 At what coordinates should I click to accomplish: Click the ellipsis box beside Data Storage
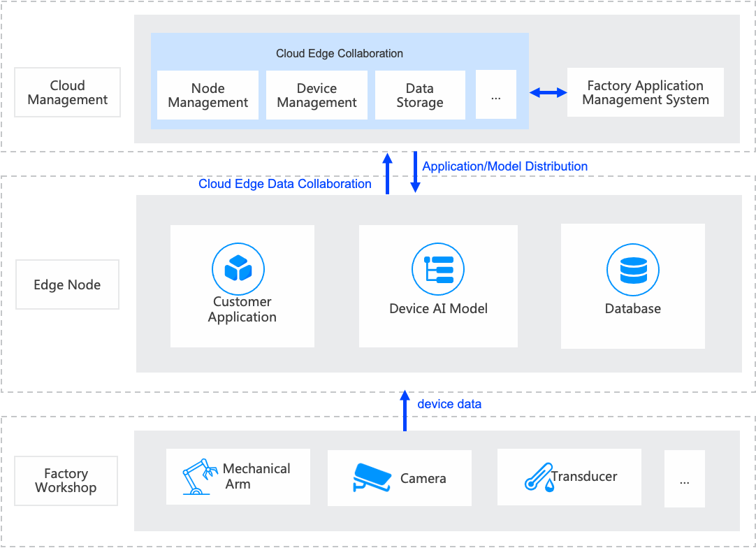(x=496, y=94)
